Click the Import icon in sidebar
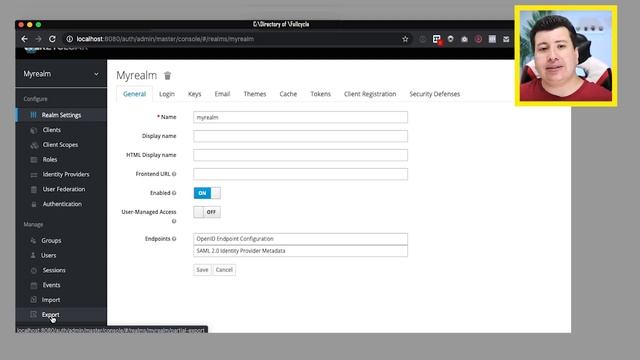 pos(33,300)
